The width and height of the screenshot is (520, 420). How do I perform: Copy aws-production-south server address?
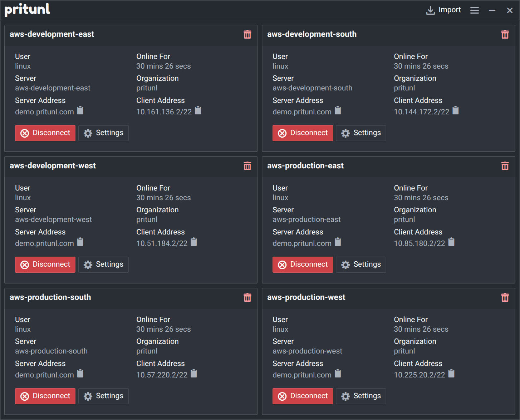pos(80,374)
